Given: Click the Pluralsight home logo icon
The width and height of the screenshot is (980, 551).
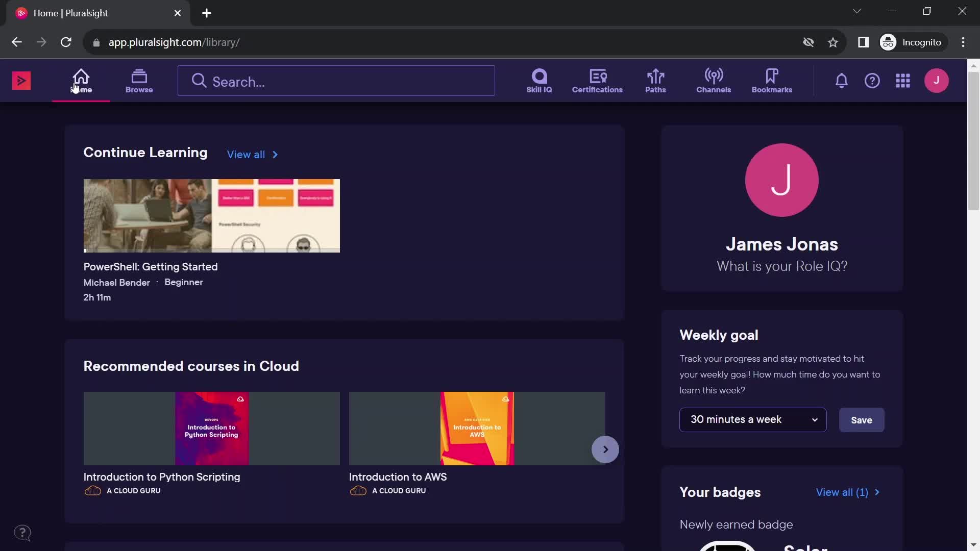Looking at the screenshot, I should tap(20, 80).
